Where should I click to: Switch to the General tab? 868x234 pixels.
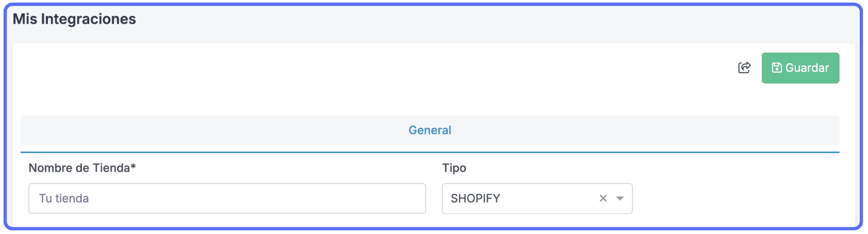[429, 130]
